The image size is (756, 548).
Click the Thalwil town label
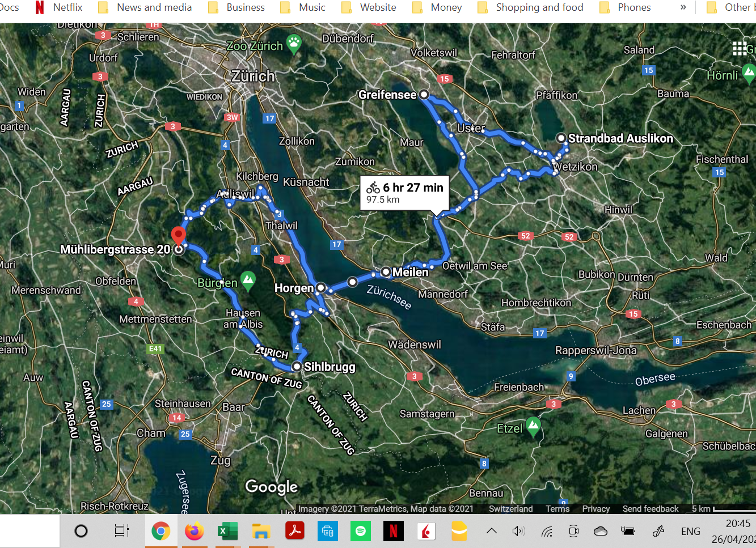(x=281, y=226)
